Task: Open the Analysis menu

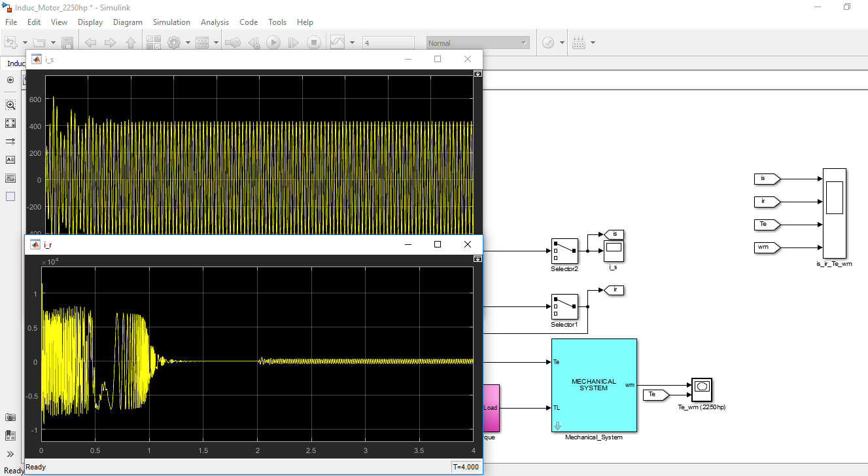Action: [215, 22]
